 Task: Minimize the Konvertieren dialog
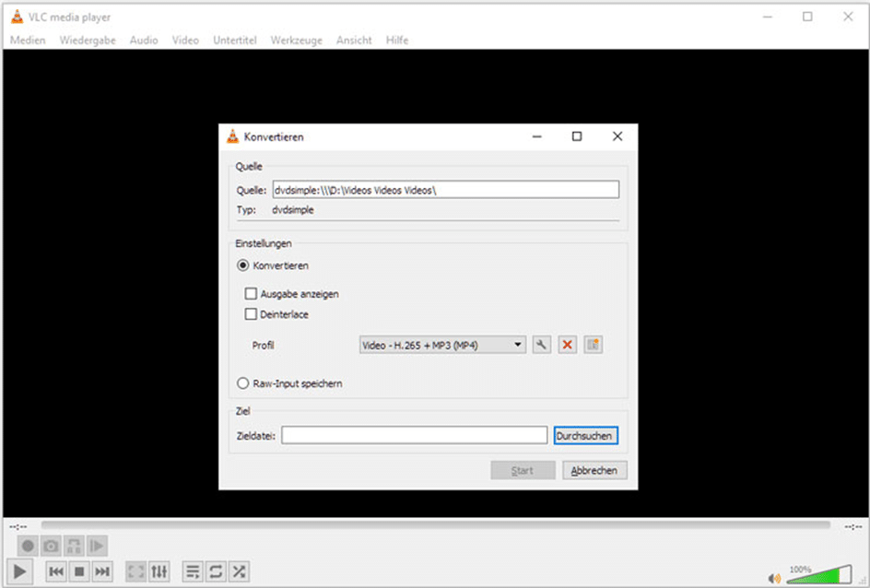(x=536, y=136)
